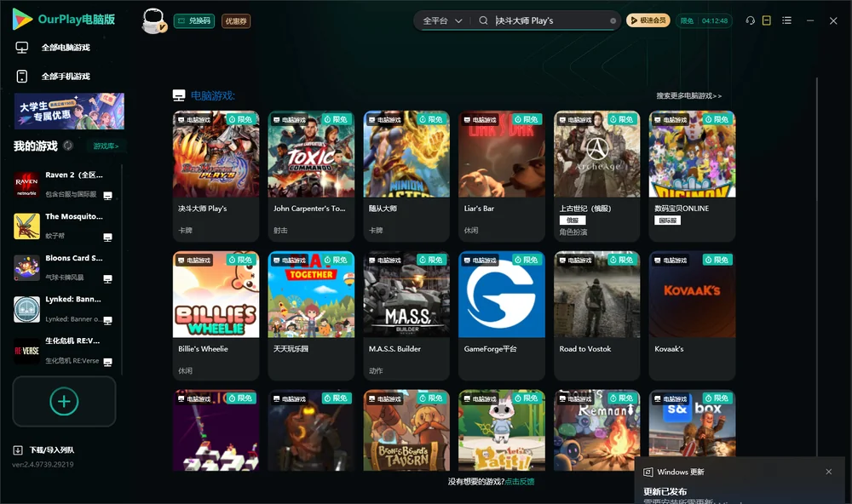Open the 游戏库> link
The image size is (852, 504).
[x=106, y=146]
